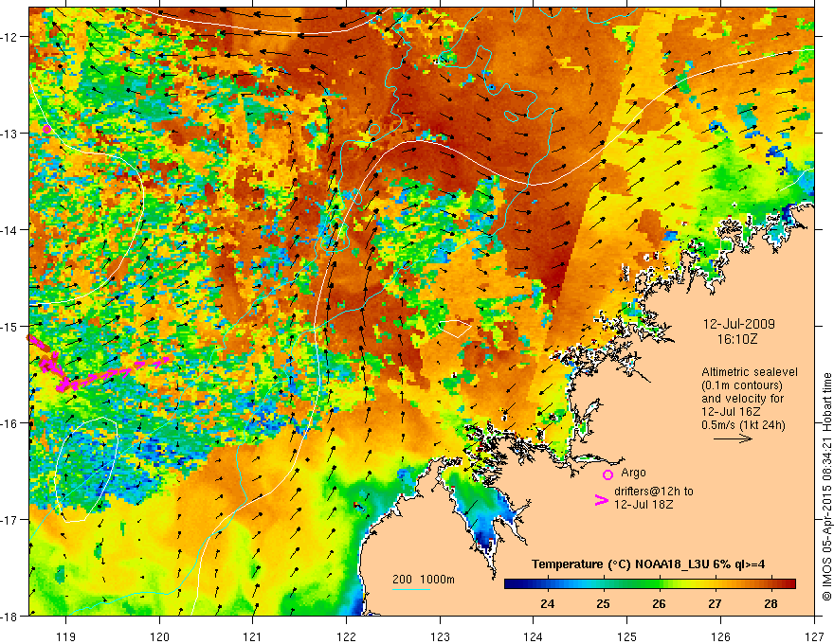Screen dimensions: 834x644
Task: Click the velocity scale arrow in legend
Action: [x=733, y=438]
